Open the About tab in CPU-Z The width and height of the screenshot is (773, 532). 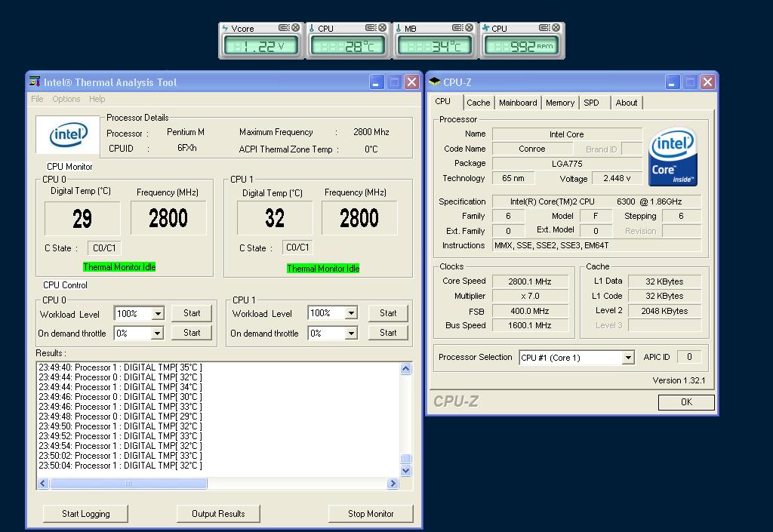pyautogui.click(x=626, y=103)
